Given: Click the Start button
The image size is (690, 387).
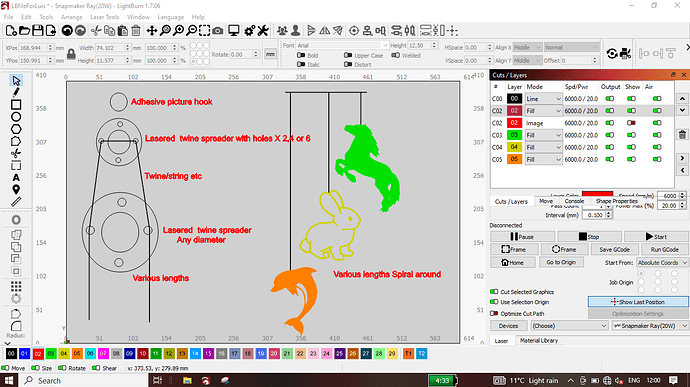Looking at the screenshot, I should click(656, 236).
